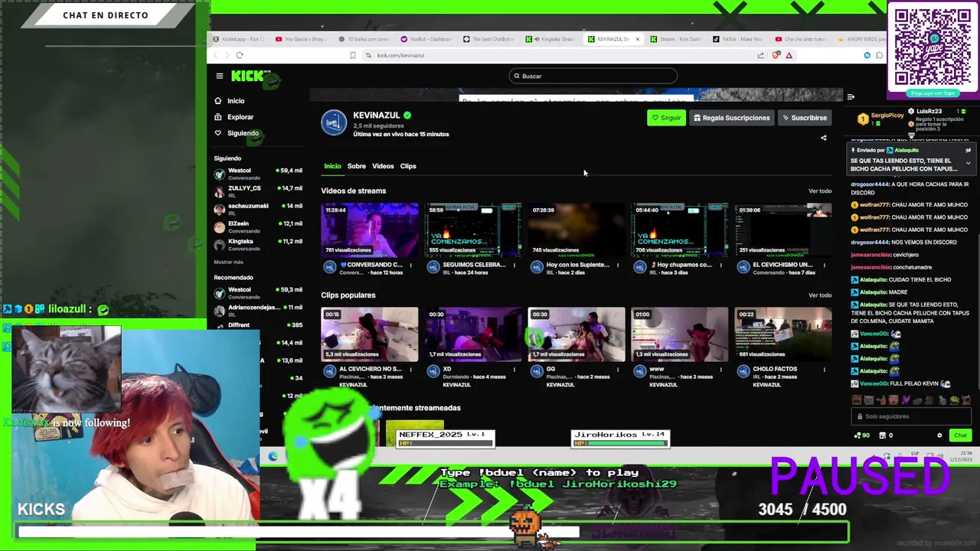Screen dimensions: 980x551
Task: Close the KEVINAZUL browser tab
Action: tap(637, 39)
